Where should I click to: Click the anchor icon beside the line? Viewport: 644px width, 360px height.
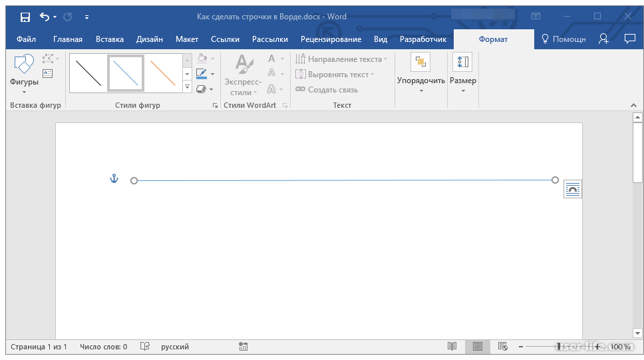114,178
